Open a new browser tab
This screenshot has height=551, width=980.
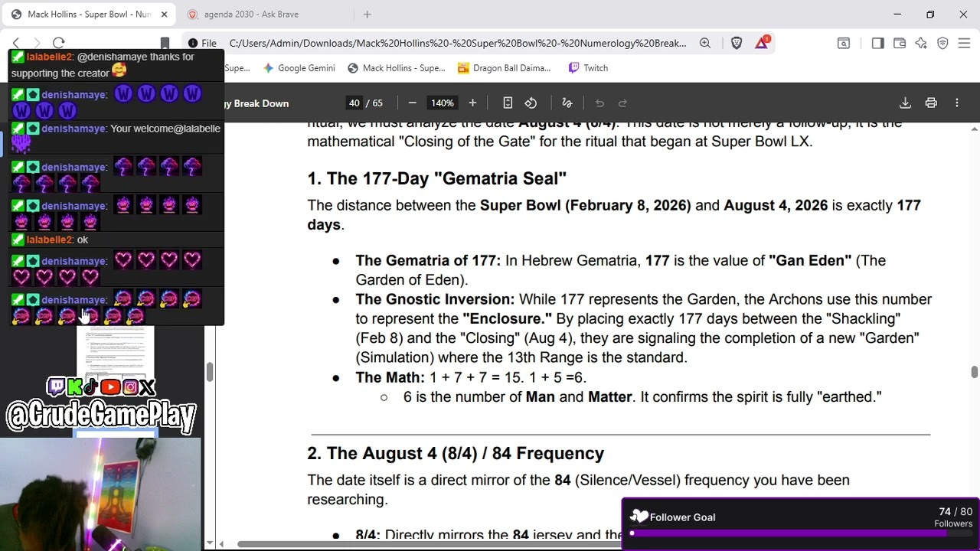[x=367, y=15]
